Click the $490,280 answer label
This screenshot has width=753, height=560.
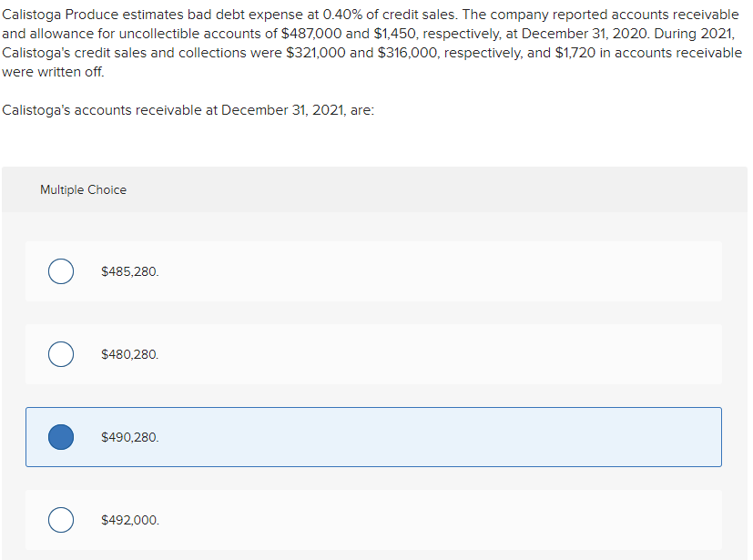click(128, 437)
